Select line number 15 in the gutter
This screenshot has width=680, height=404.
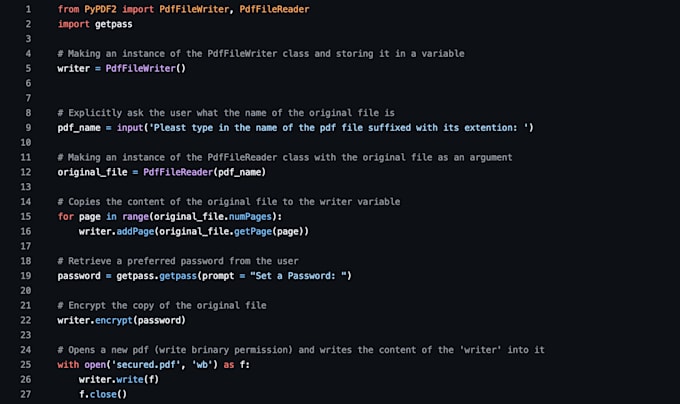tap(26, 216)
